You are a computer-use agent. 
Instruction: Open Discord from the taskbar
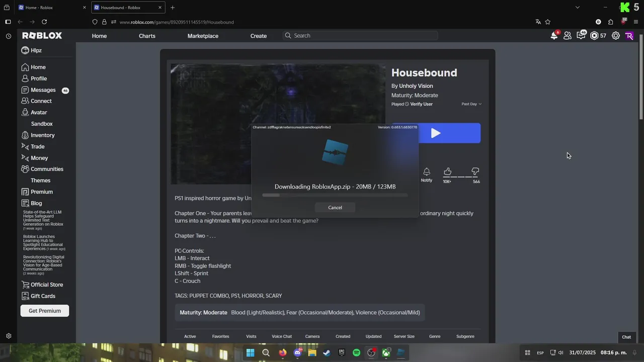click(297, 353)
